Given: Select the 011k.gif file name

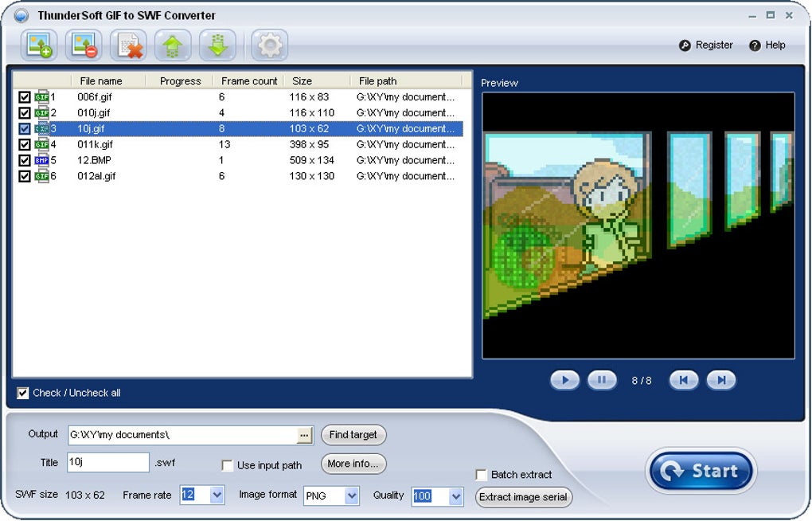Looking at the screenshot, I should point(95,144).
